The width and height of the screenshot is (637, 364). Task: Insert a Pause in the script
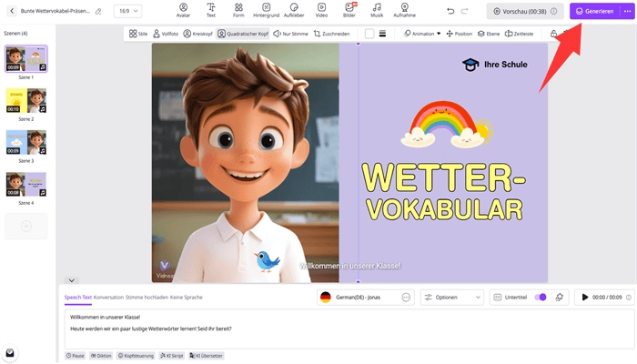point(76,356)
